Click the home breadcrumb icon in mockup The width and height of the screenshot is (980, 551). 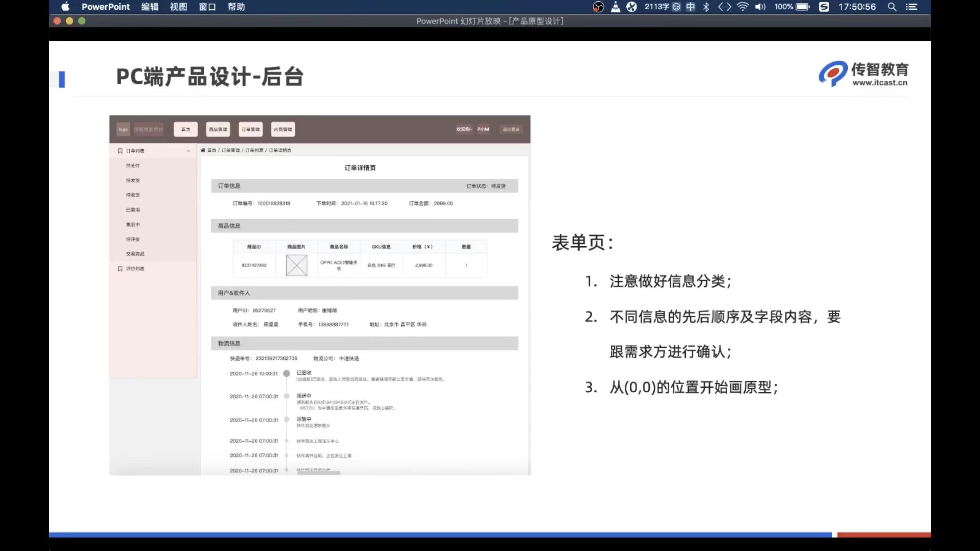pyautogui.click(x=203, y=150)
